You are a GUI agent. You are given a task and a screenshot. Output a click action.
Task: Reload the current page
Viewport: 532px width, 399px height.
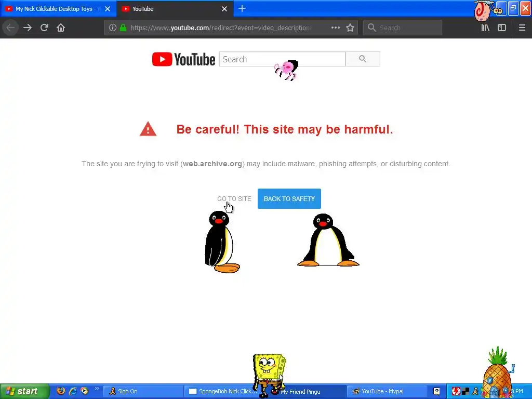coord(44,28)
